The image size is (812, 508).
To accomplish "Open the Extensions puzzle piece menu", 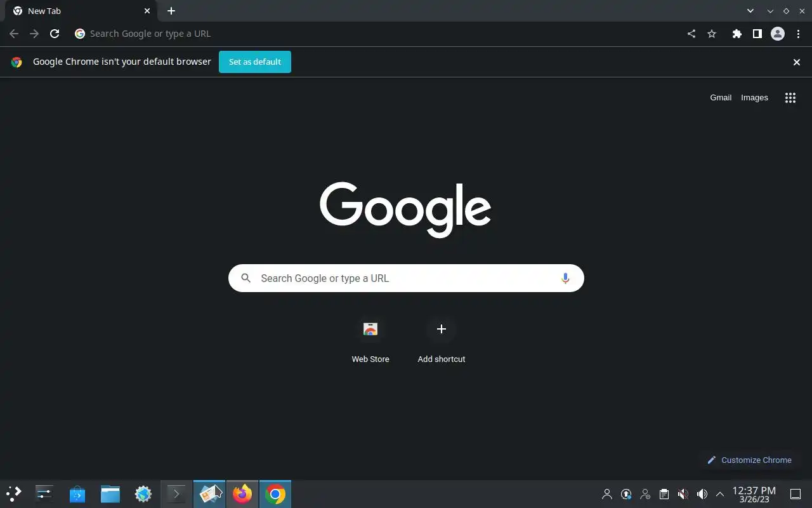I will point(737,34).
